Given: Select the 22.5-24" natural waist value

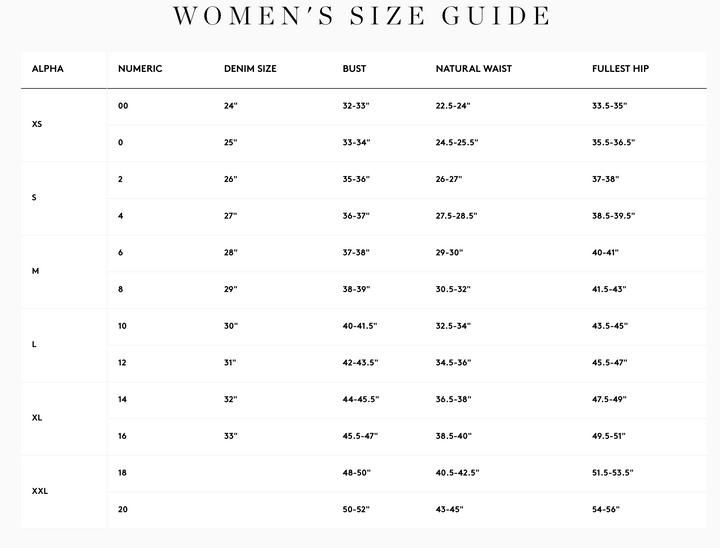Looking at the screenshot, I should [x=453, y=106].
